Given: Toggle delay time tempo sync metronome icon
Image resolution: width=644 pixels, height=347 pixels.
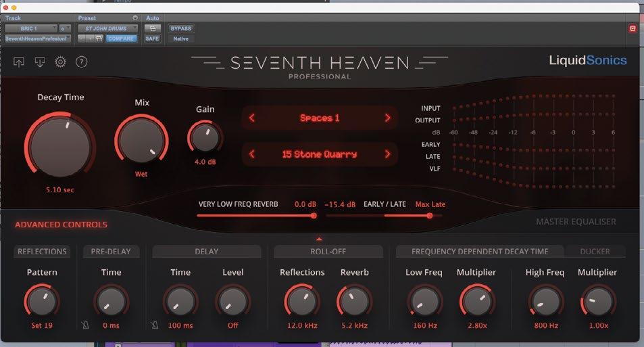Looking at the screenshot, I should click(155, 325).
